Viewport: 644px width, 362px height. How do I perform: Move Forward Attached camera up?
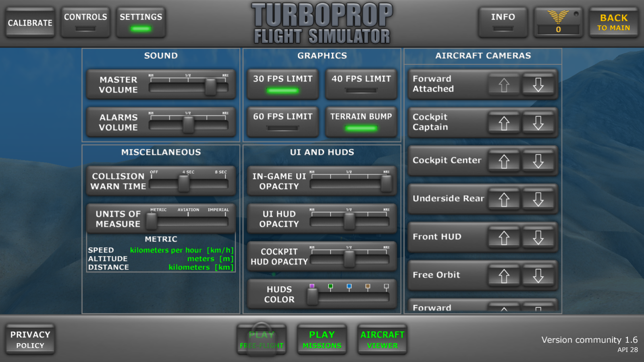[x=504, y=85]
